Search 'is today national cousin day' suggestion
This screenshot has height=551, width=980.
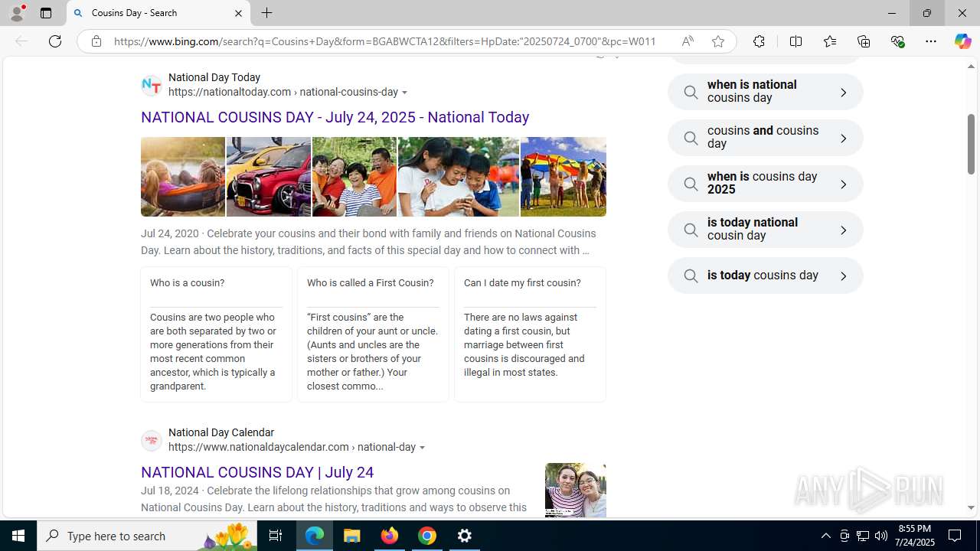(766, 230)
